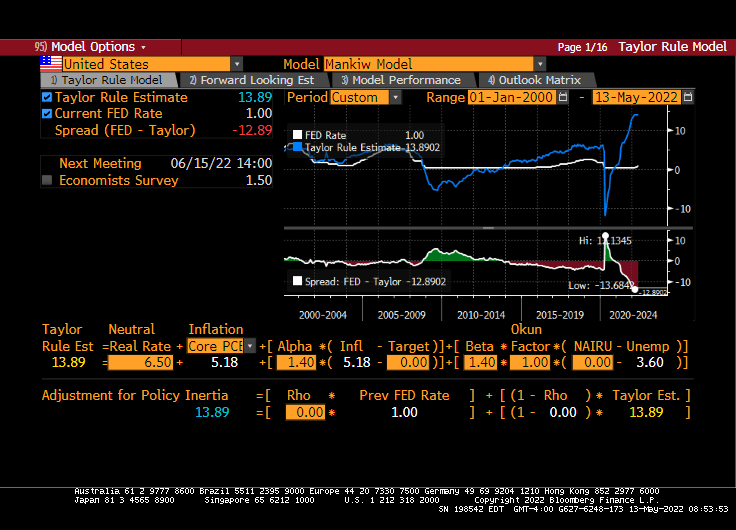The height and width of the screenshot is (530, 736).
Task: Enable the Economists Survey checkbox
Action: (x=47, y=181)
